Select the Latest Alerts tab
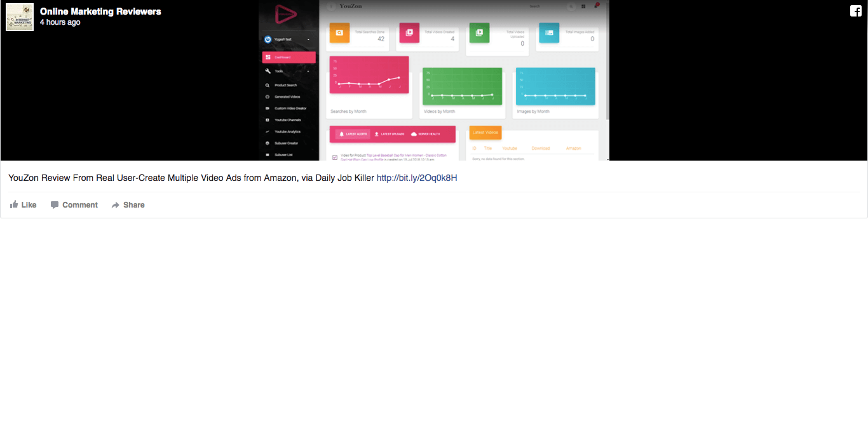Viewport: 868px width, 438px height. (353, 135)
